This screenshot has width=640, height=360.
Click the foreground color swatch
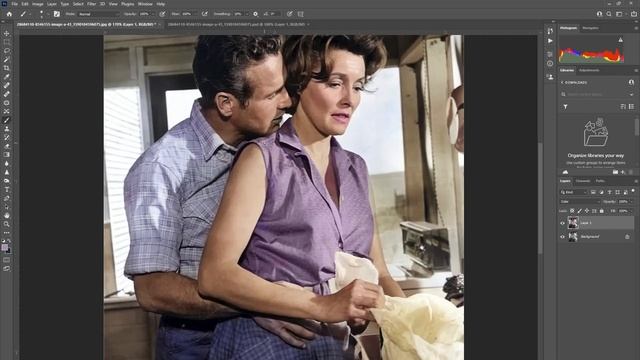point(4,247)
